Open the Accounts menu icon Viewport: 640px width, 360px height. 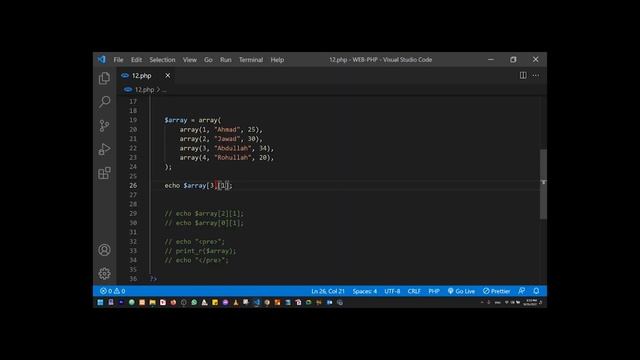pyautogui.click(x=104, y=250)
